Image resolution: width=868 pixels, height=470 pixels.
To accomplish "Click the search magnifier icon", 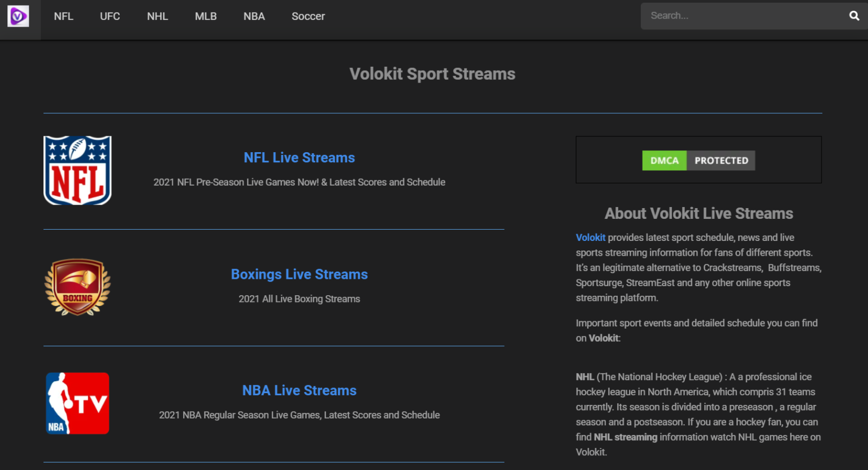I will [853, 16].
